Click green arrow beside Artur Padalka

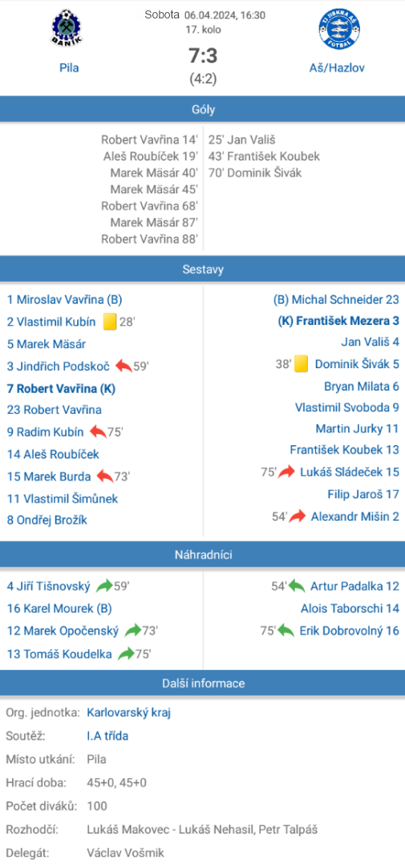[297, 586]
